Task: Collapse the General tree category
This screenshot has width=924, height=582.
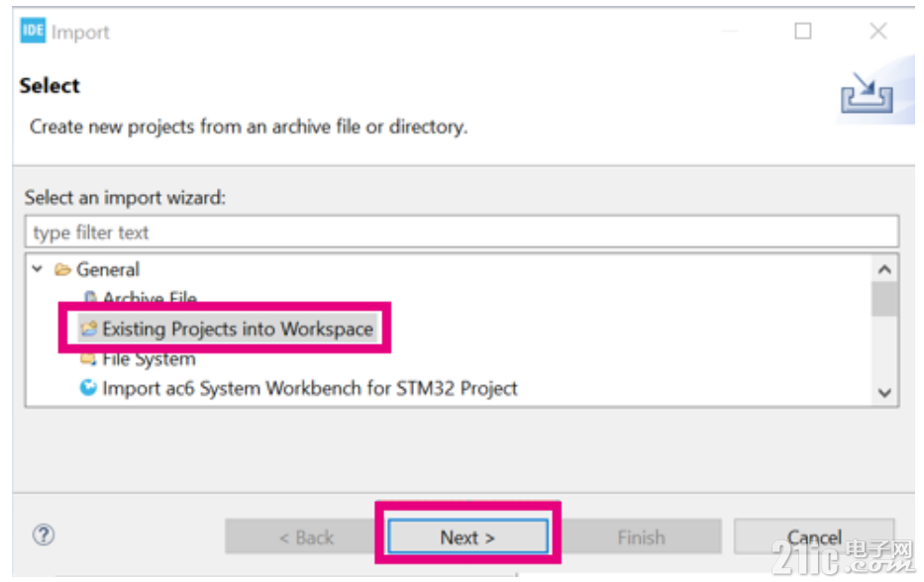Action: [x=38, y=269]
